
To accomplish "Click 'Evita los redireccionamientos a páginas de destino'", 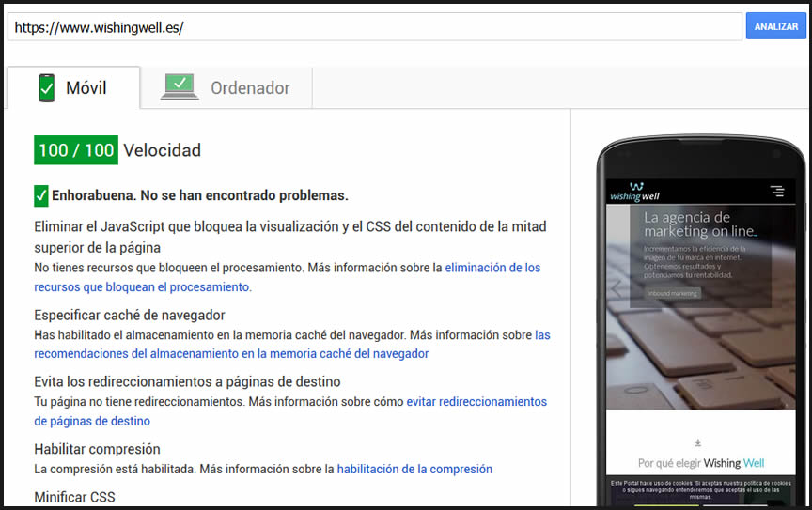I will click(187, 381).
